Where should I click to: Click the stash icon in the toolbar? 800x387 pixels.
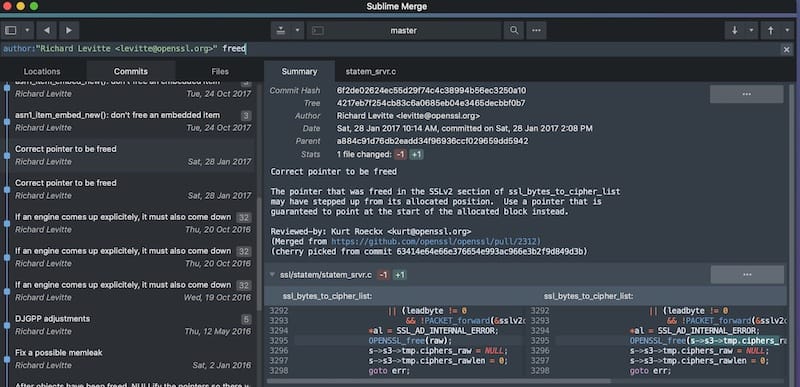[x=281, y=31]
